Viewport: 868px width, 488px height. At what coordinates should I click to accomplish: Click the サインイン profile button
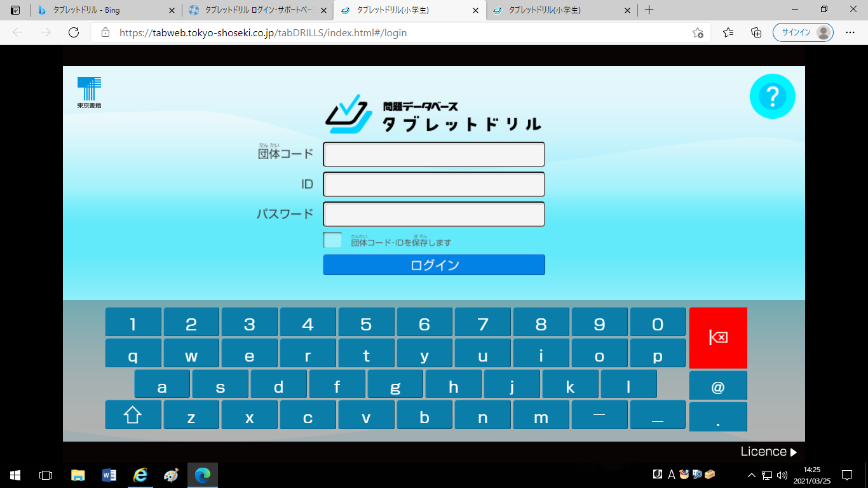tap(803, 32)
